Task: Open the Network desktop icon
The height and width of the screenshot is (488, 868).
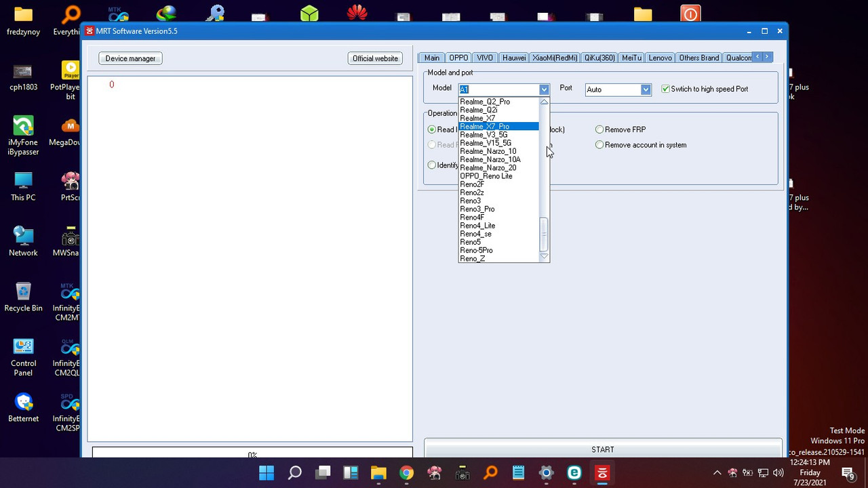Action: [x=23, y=242]
